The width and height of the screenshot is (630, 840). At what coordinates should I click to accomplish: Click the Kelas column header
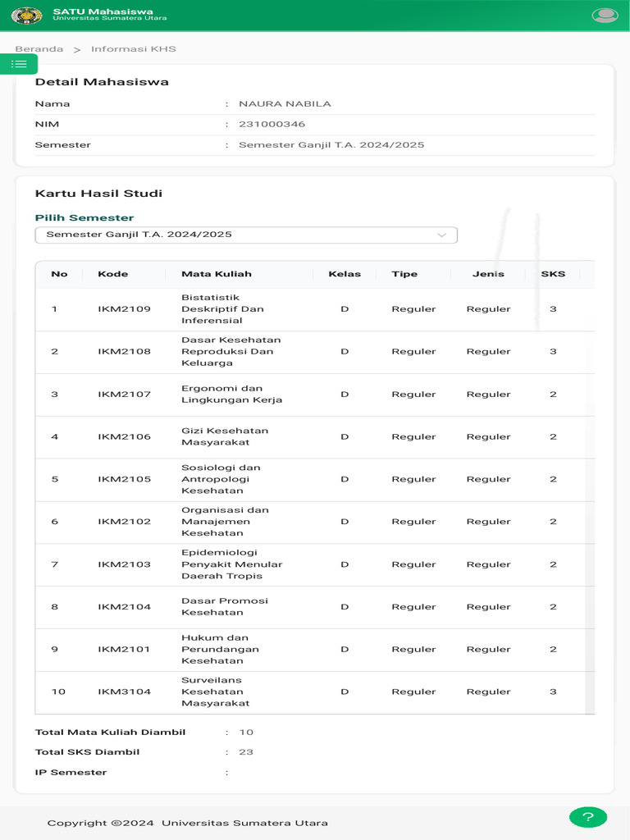(345, 274)
